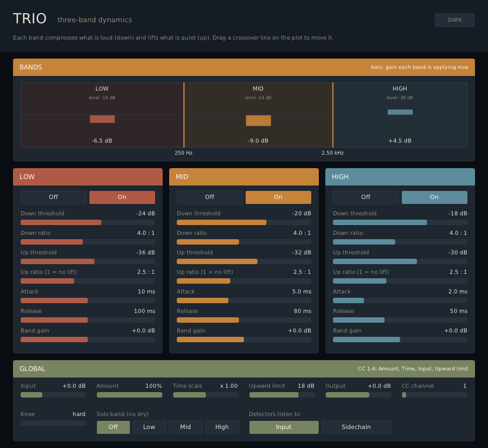Adjust the MID Release slider
488x448 pixels.
tap(244, 320)
